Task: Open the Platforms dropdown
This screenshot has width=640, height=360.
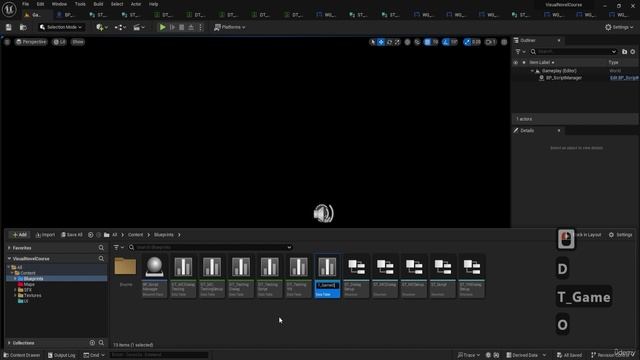Action: point(230,27)
